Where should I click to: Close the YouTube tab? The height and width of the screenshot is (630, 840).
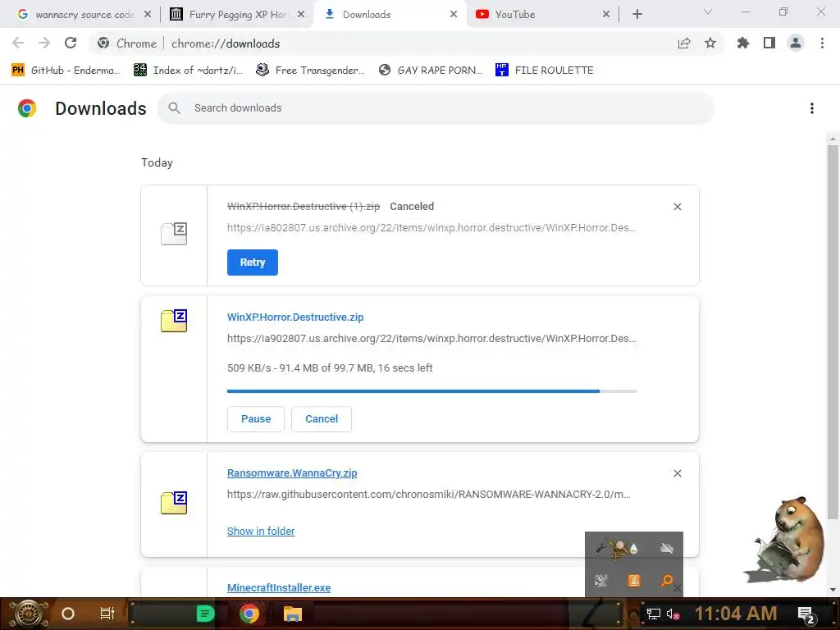click(x=606, y=15)
